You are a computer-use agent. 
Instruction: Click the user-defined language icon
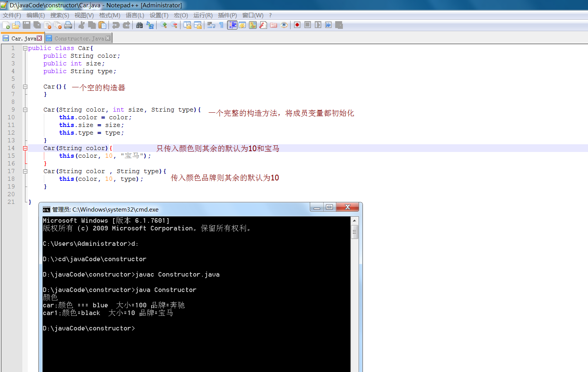point(242,25)
